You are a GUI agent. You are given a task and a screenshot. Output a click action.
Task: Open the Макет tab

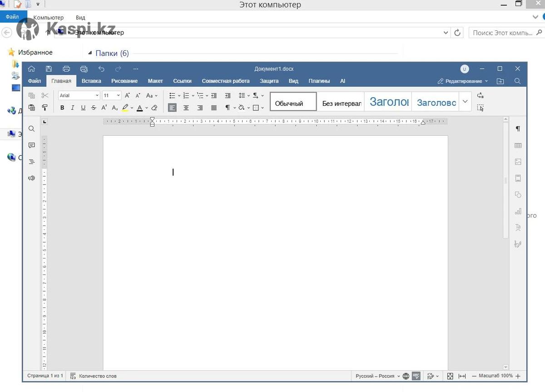(155, 81)
